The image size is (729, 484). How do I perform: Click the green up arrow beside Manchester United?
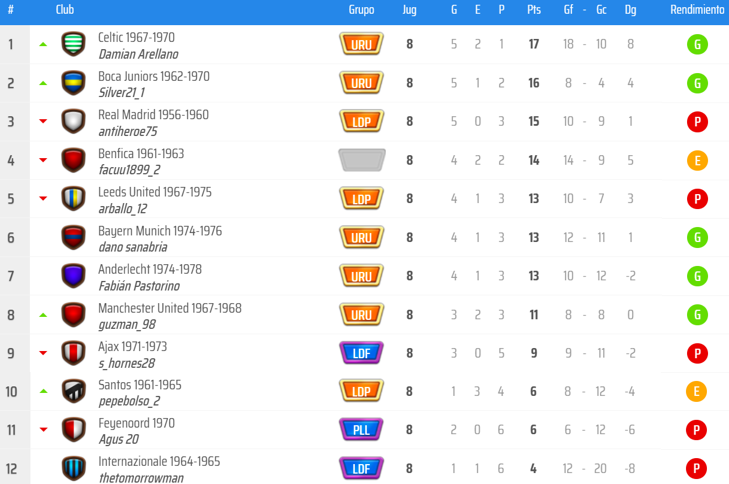click(43, 315)
